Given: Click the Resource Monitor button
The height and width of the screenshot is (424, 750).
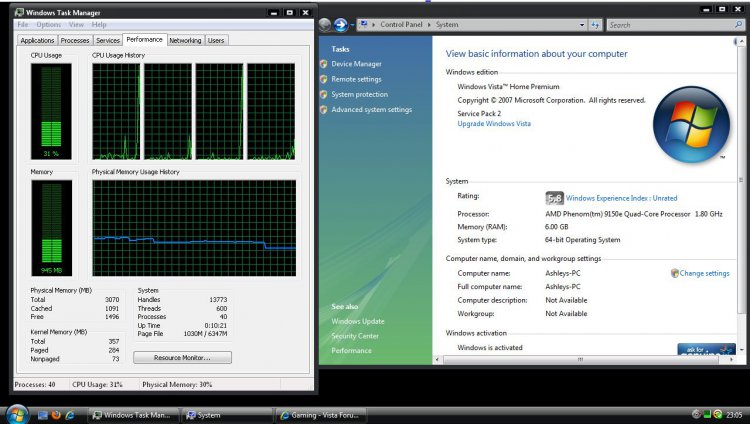Looking at the screenshot, I should tap(182, 357).
